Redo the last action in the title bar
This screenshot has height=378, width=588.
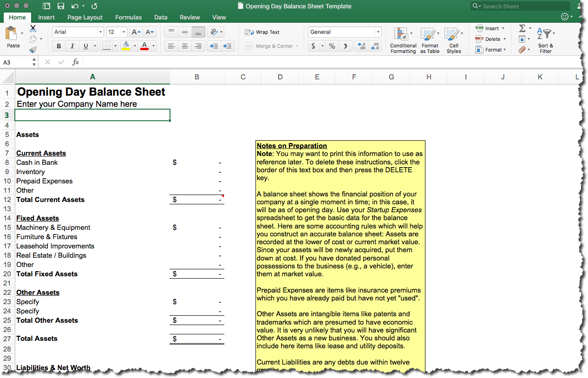point(94,6)
